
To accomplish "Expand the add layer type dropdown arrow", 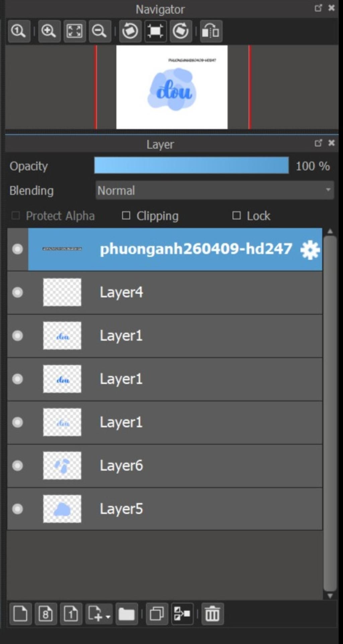I will tap(108, 617).
